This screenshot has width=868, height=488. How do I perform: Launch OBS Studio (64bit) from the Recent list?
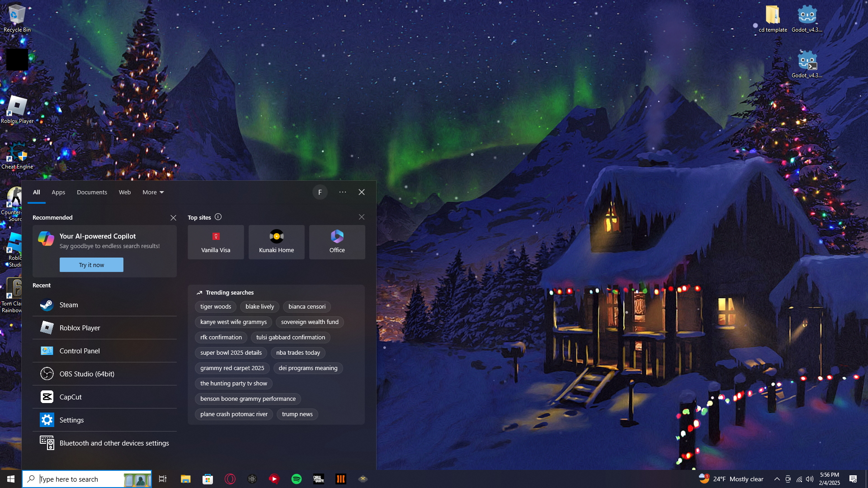coord(87,374)
